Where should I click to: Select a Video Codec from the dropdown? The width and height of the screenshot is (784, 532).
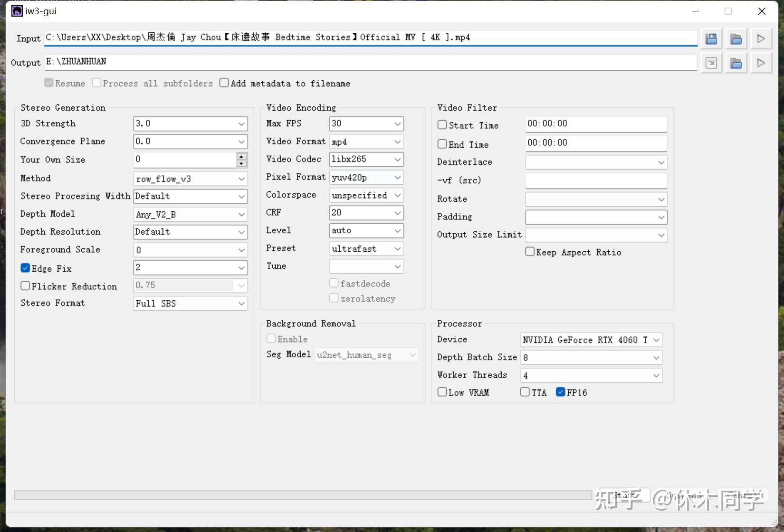366,159
